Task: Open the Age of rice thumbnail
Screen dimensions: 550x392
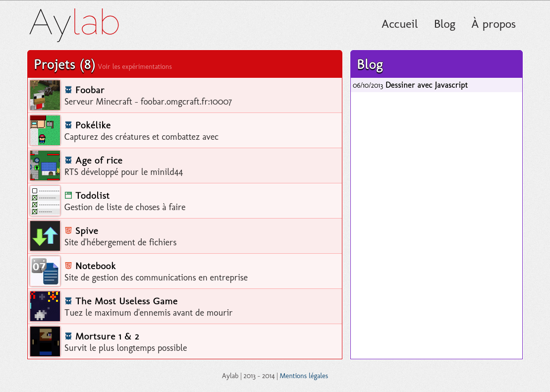Action: (45, 166)
